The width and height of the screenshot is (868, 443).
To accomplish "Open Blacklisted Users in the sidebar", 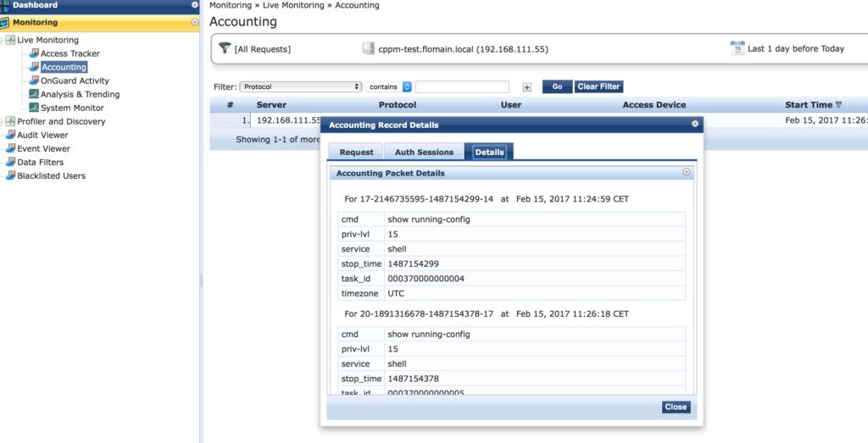I will [51, 175].
